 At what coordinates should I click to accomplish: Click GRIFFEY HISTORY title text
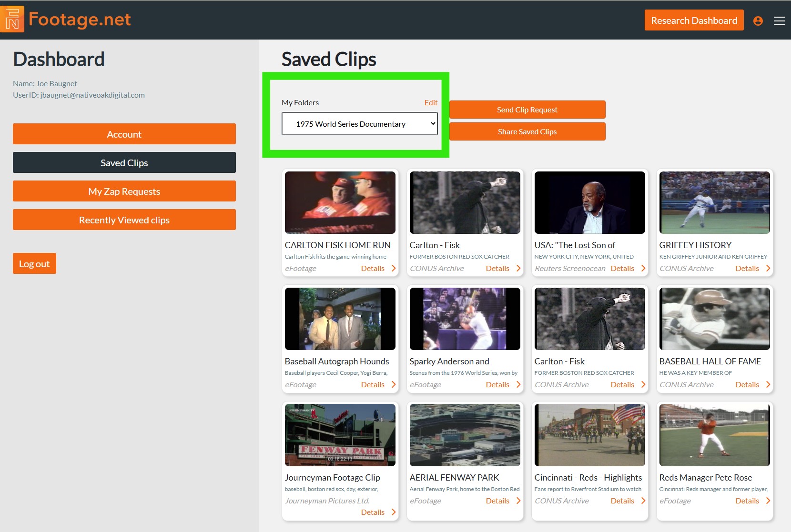click(695, 245)
